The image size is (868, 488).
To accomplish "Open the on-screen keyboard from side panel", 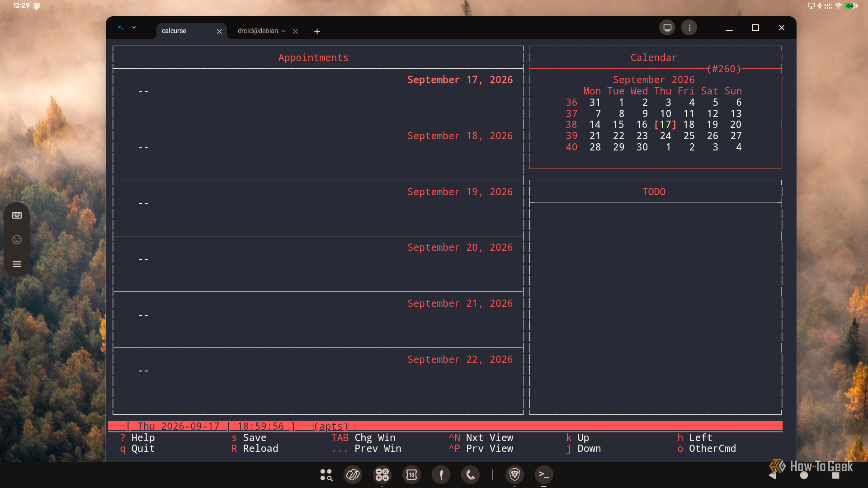I will click(x=17, y=215).
